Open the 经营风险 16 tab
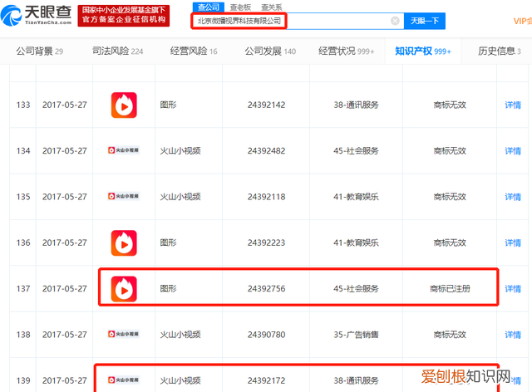The height and width of the screenshot is (392, 532). (x=194, y=51)
